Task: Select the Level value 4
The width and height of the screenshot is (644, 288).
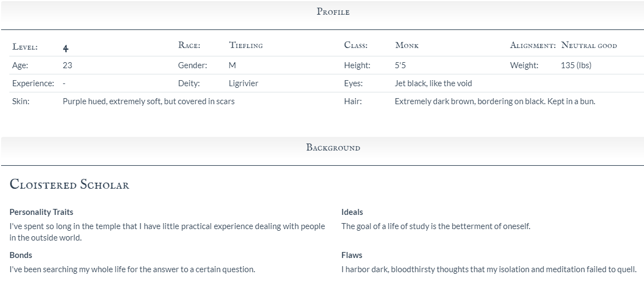Action: click(x=66, y=48)
